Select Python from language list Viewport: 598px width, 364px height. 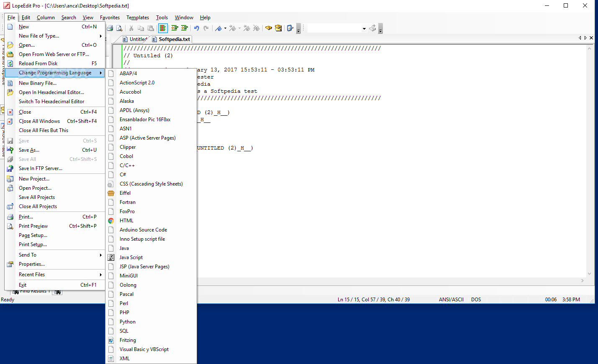[x=151, y=322]
